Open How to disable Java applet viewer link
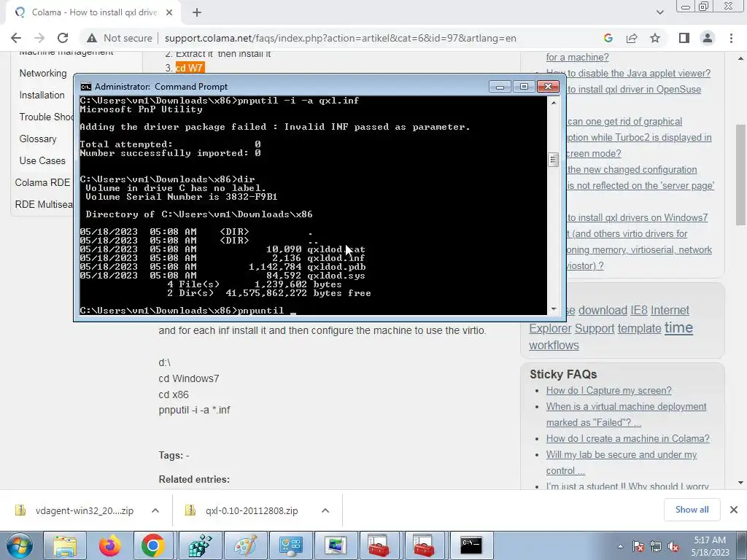 pos(628,74)
